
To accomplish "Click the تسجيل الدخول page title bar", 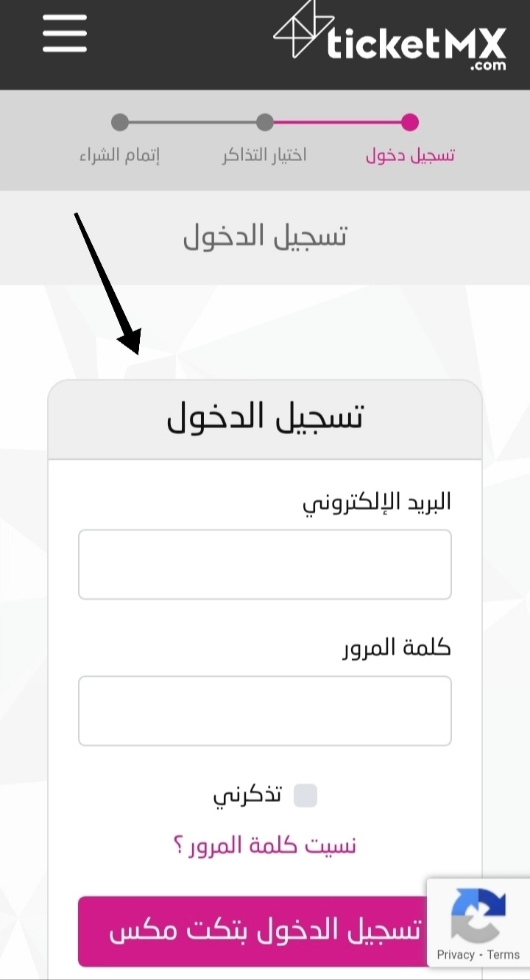I will [x=265, y=238].
